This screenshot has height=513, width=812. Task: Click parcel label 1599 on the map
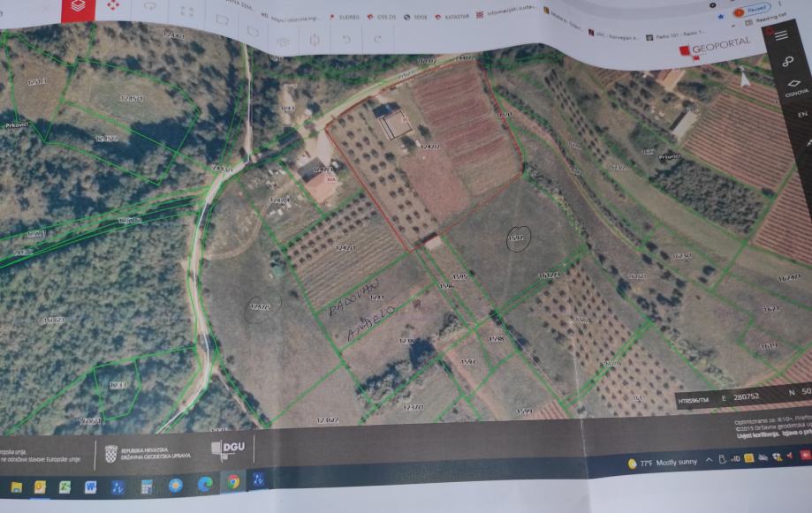click(524, 411)
